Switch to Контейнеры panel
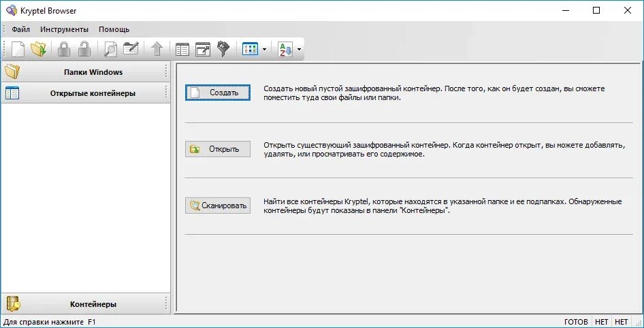Screen dimensions: 644x328 click(85, 304)
